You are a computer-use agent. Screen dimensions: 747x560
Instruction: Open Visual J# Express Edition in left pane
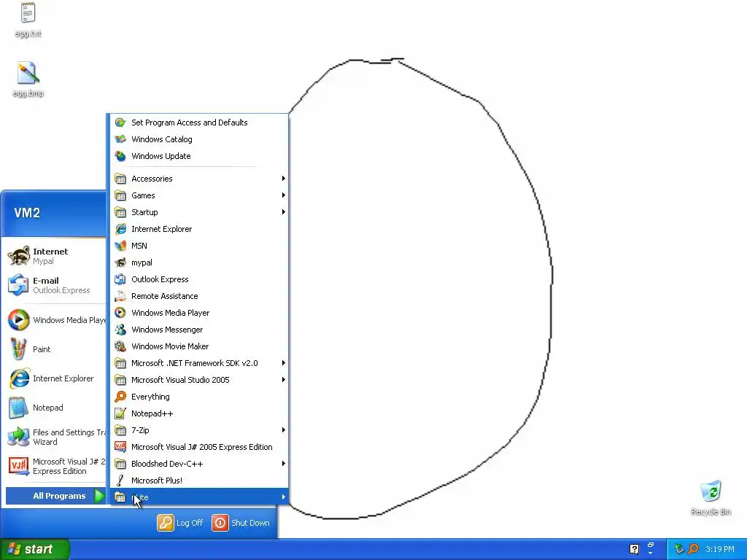tap(55, 466)
